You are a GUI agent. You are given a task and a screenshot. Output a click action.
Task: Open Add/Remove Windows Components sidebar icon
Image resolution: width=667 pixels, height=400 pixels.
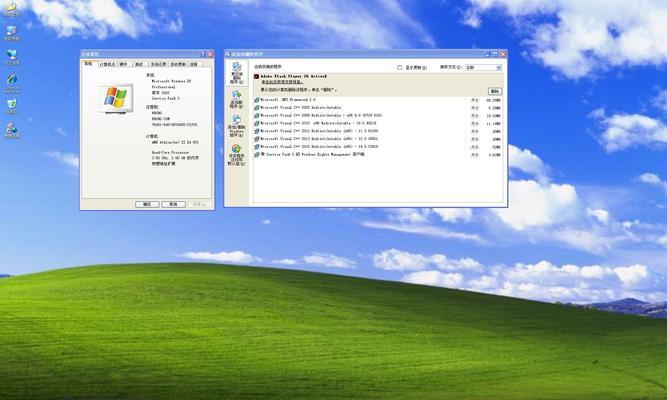[237, 126]
